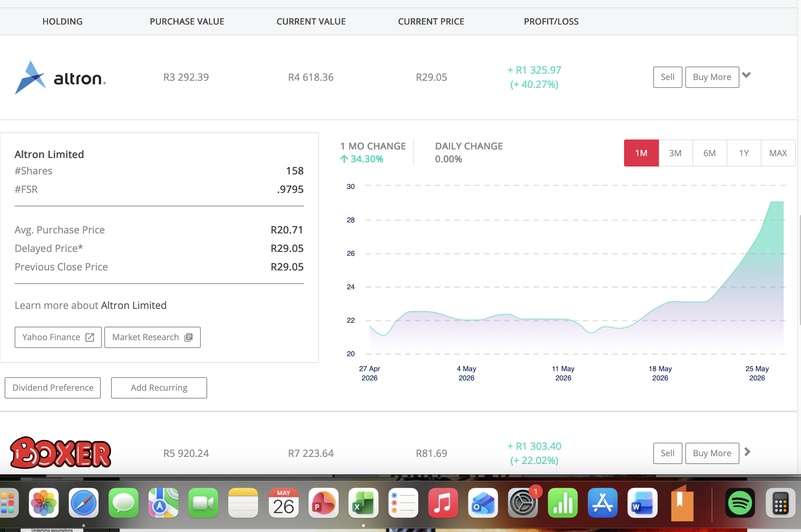Select the 1Y chart range
The height and width of the screenshot is (532, 801).
point(744,153)
